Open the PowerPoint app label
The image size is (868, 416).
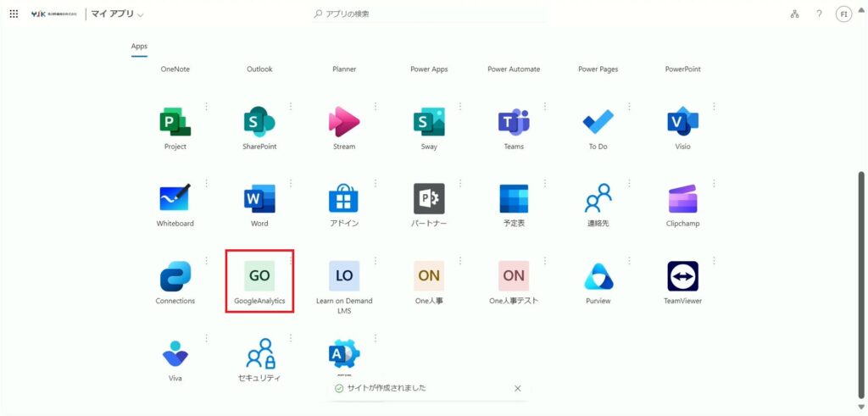[682, 69]
